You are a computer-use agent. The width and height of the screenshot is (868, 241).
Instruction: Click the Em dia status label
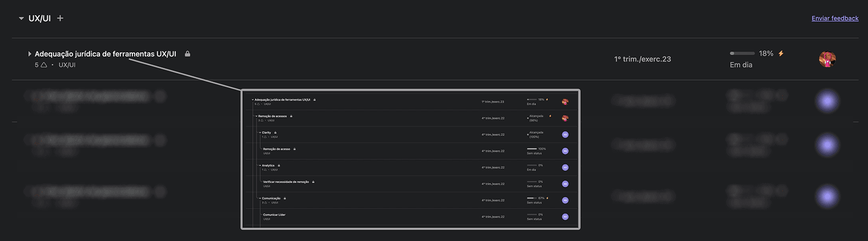(x=741, y=65)
